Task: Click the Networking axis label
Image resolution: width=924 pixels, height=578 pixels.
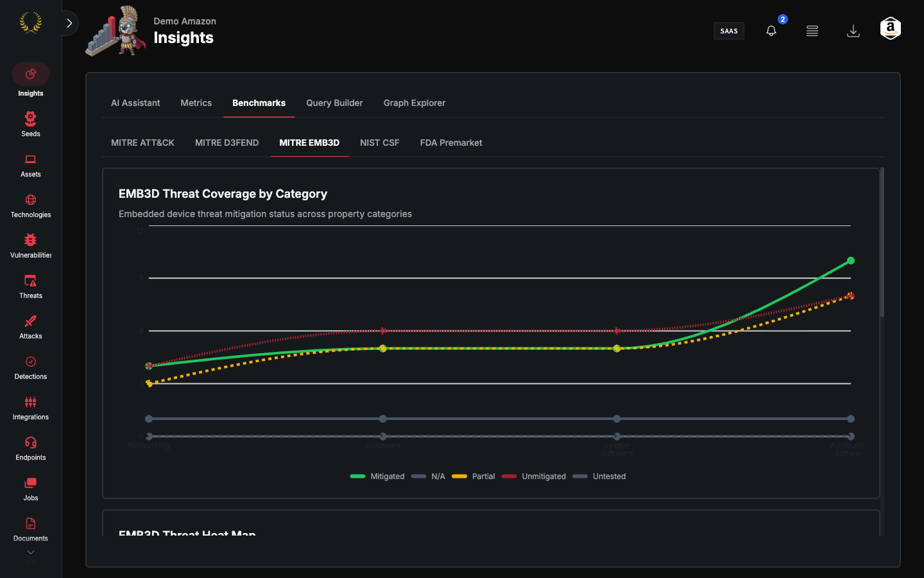Action: (149, 446)
